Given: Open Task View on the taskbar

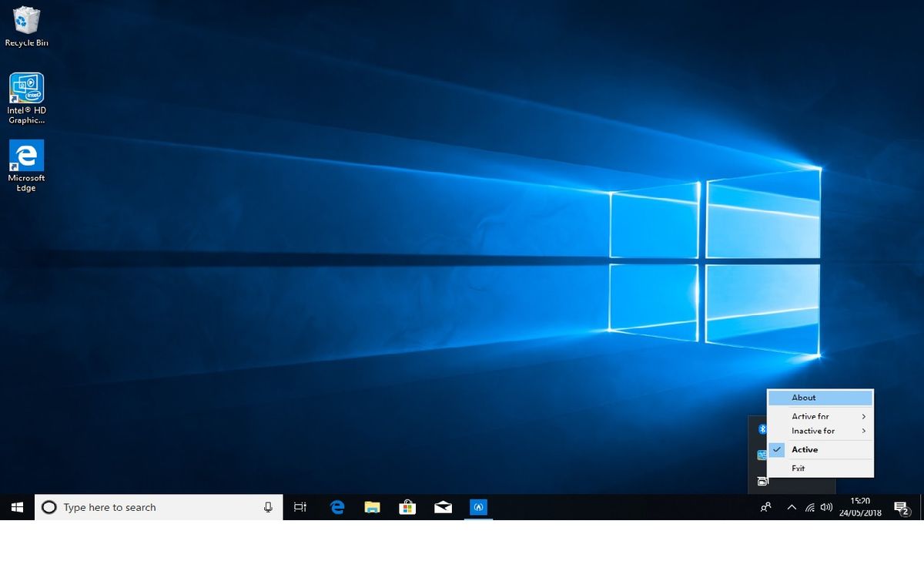Looking at the screenshot, I should point(300,507).
